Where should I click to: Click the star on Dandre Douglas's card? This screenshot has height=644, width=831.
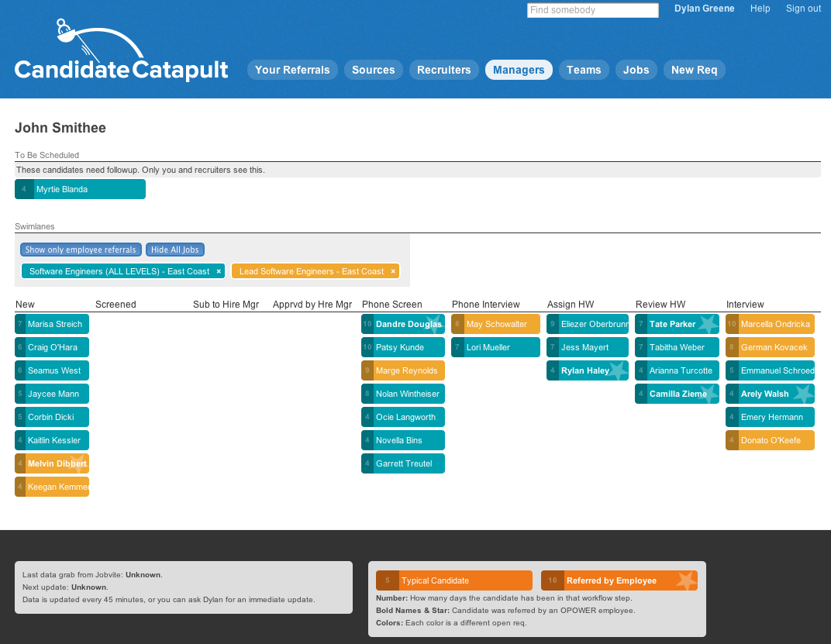click(433, 324)
